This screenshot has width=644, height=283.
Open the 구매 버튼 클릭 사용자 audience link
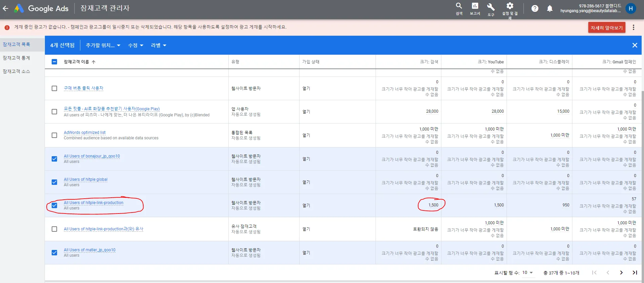pos(83,88)
